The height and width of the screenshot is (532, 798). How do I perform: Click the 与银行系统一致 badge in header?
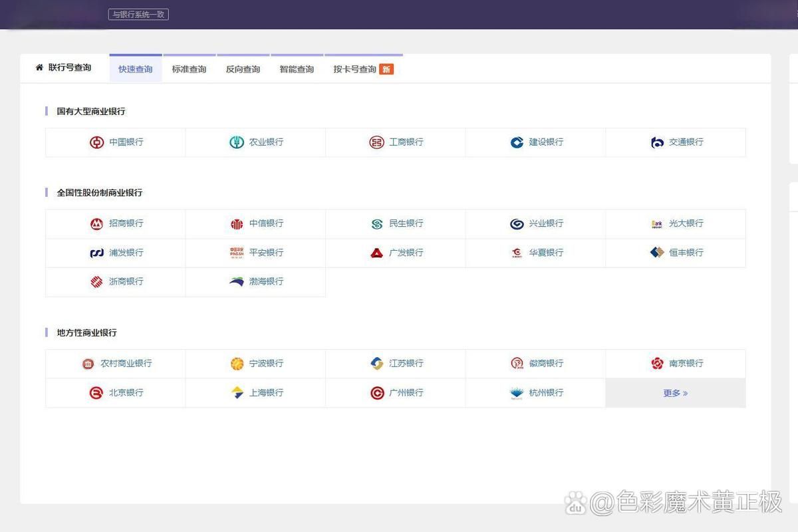[x=138, y=14]
